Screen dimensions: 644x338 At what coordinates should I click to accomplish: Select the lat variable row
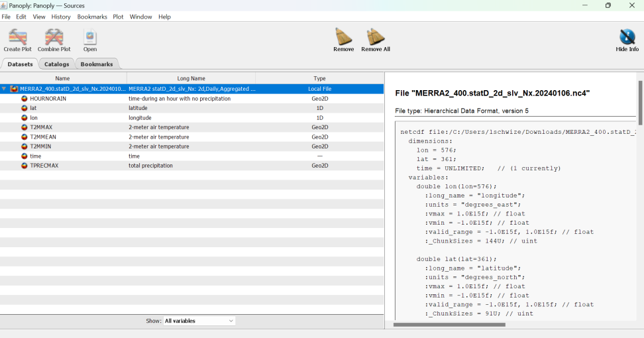tap(191, 108)
